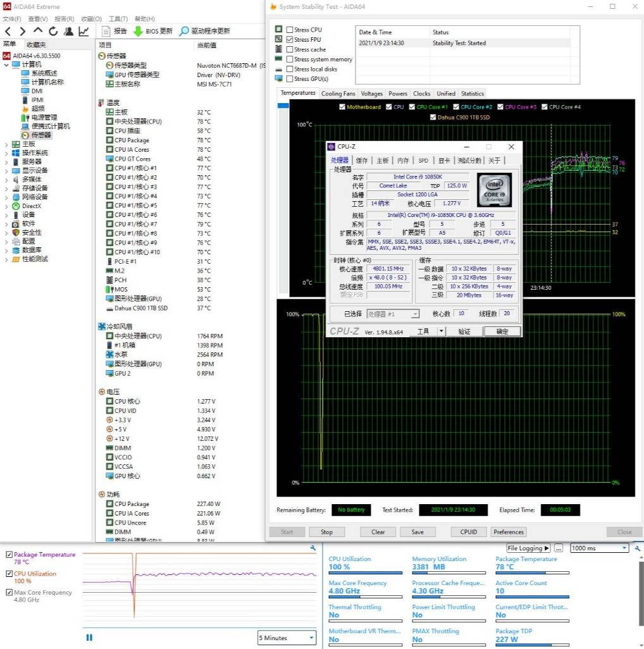
Task: Open the 1000 ms interval dropdown
Action: [599, 548]
